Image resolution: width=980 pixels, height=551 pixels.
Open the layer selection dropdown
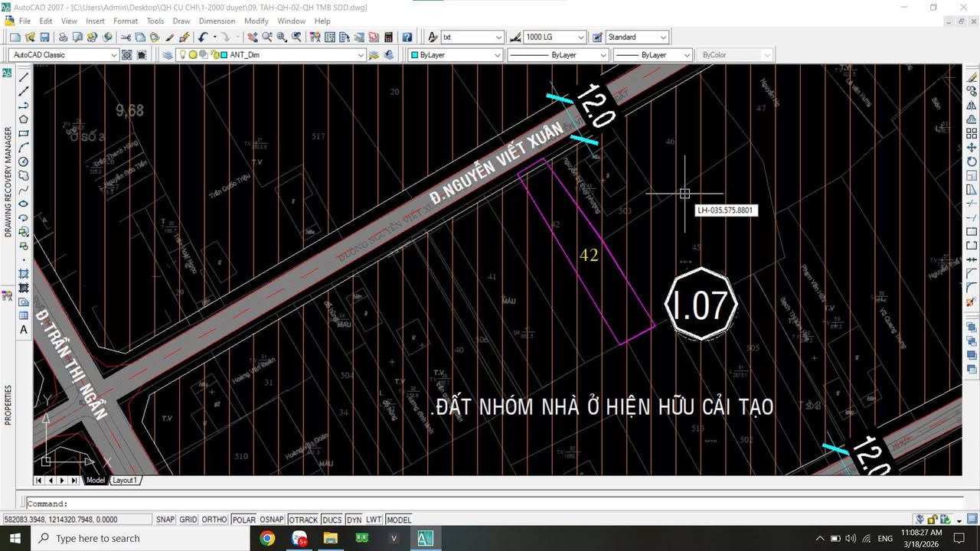coord(361,54)
